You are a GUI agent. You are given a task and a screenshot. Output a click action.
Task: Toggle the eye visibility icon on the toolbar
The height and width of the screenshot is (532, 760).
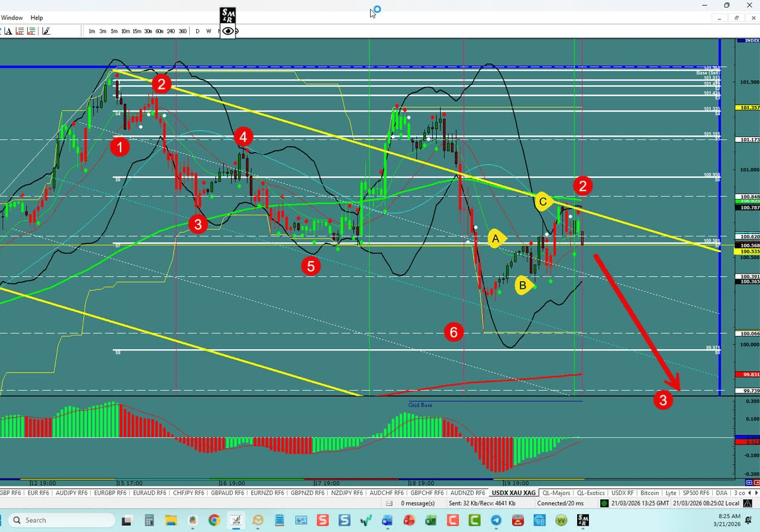click(228, 30)
